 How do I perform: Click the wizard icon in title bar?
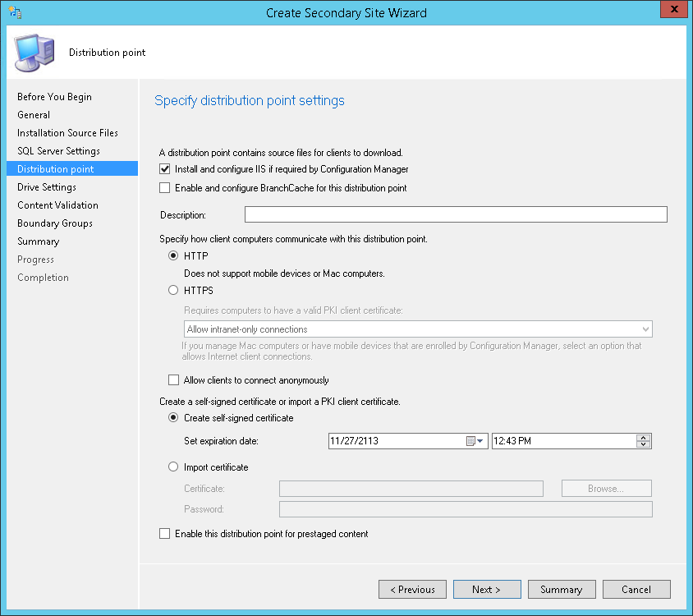(15, 12)
